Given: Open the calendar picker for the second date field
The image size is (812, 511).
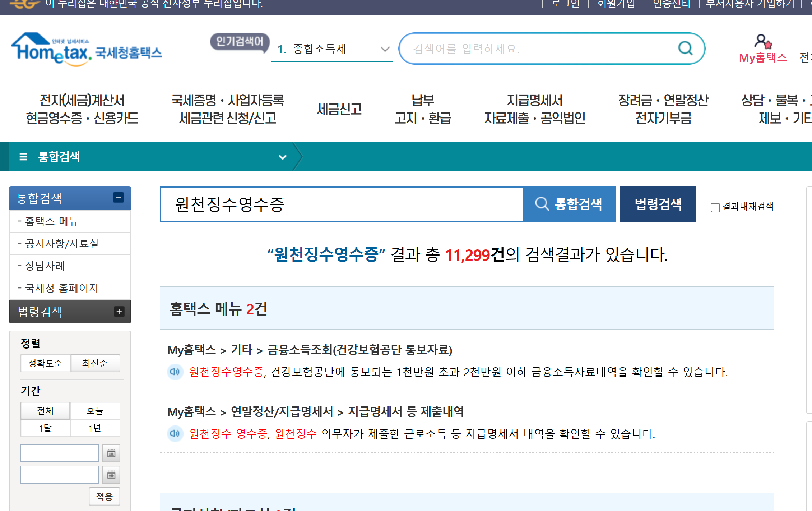Looking at the screenshot, I should [x=111, y=474].
